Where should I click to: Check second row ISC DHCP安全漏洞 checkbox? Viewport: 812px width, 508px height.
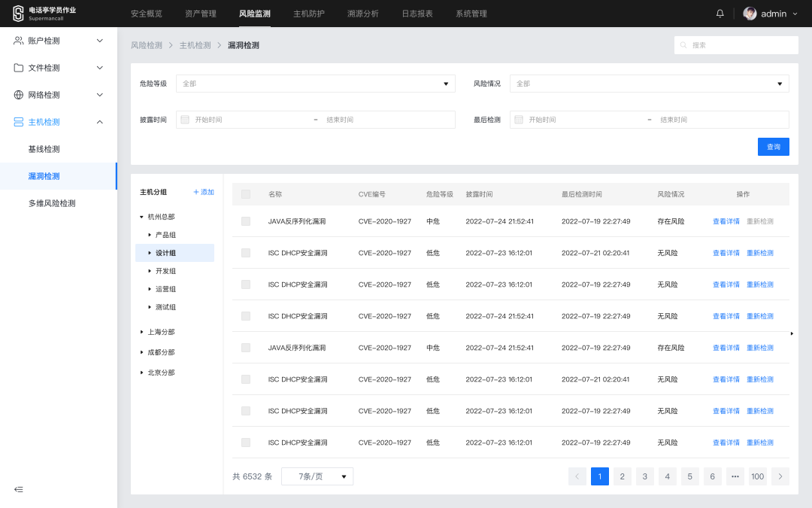[246, 253]
